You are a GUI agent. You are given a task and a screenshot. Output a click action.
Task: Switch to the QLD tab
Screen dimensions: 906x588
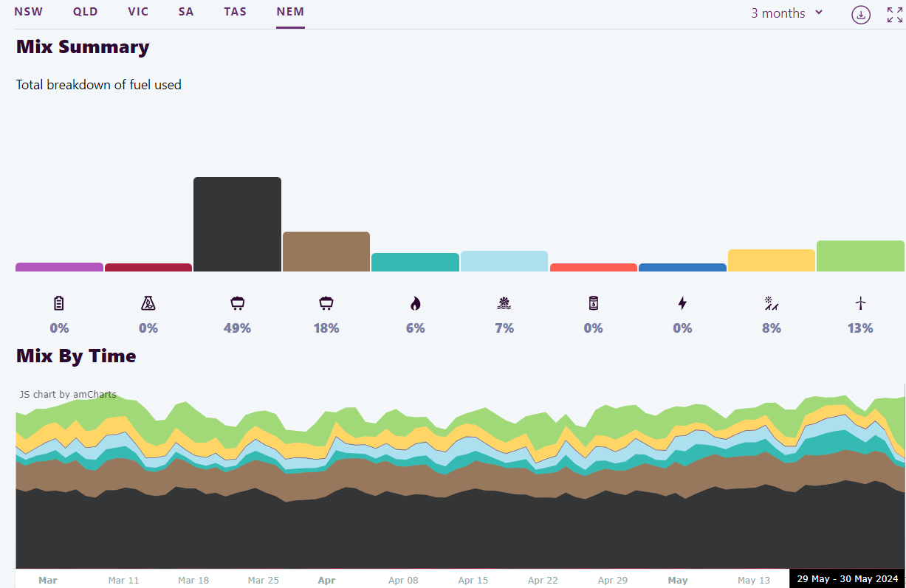(85, 13)
